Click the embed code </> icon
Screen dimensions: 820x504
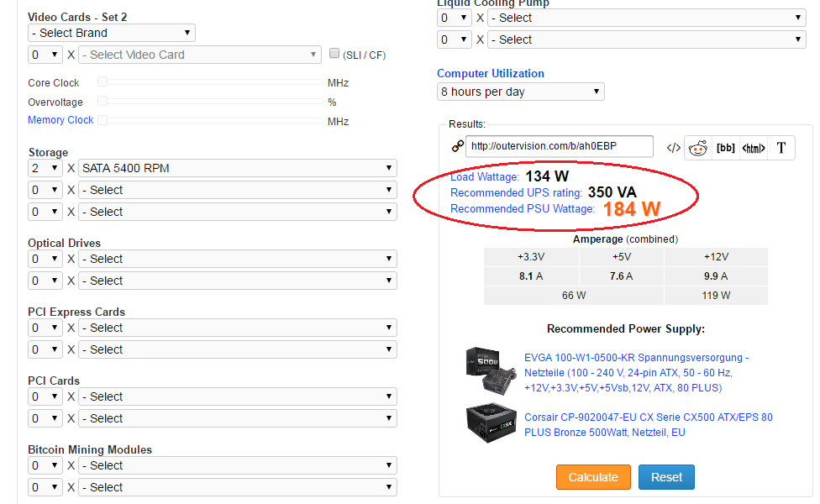coord(673,148)
